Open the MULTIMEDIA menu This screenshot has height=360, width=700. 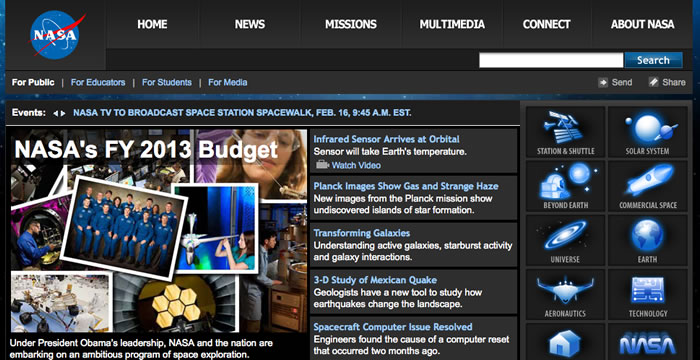point(452,24)
